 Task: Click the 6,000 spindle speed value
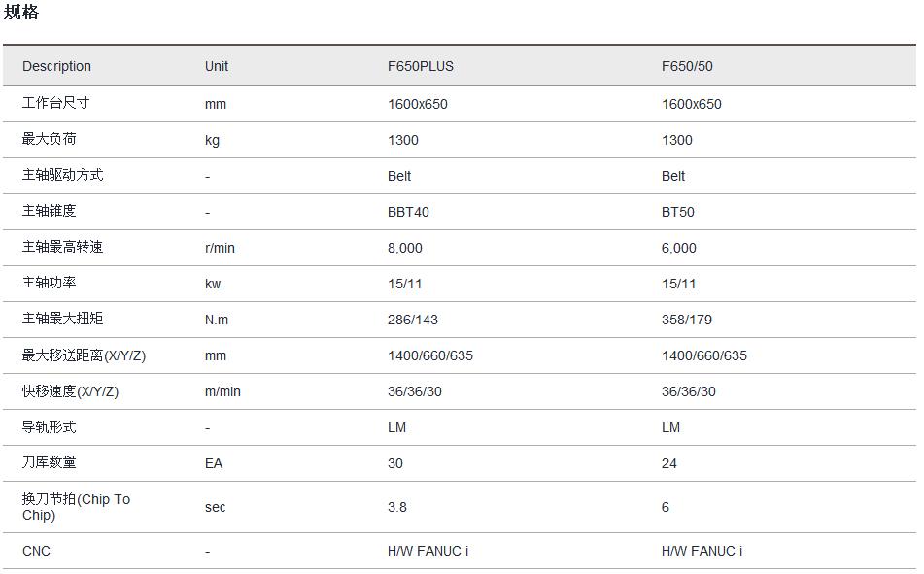tap(678, 248)
